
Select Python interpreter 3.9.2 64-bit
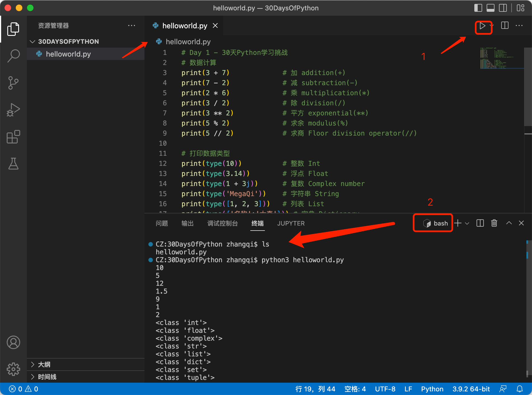[x=471, y=389]
